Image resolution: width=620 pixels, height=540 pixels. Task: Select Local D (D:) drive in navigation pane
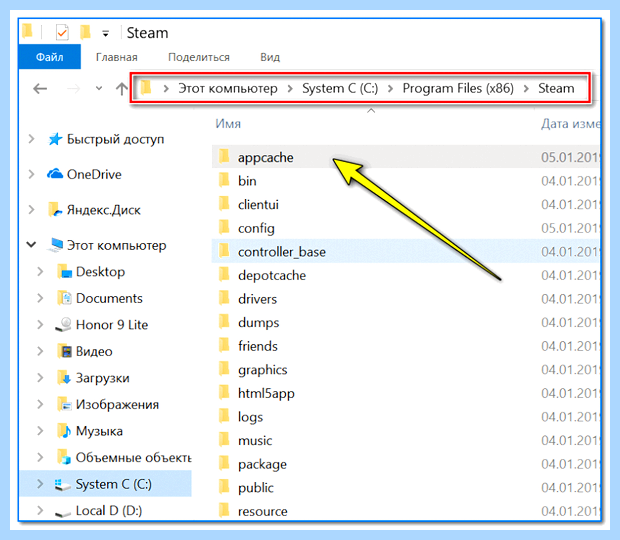point(109,510)
